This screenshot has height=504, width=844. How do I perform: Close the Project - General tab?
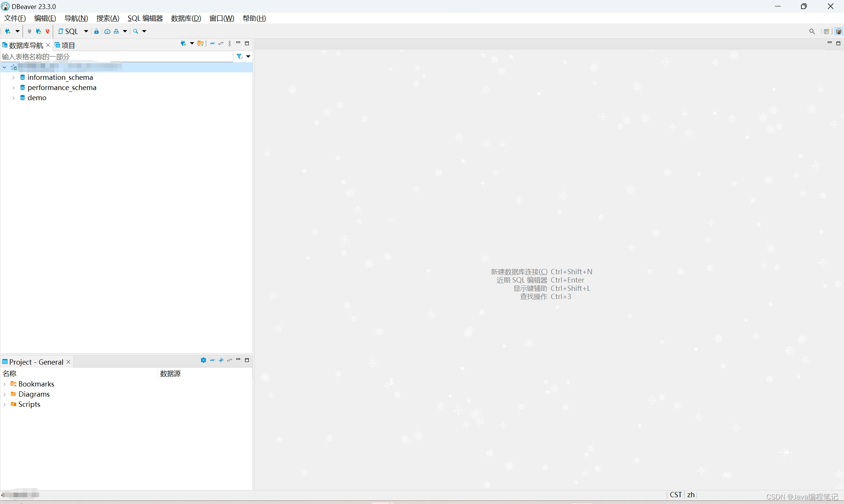point(69,362)
